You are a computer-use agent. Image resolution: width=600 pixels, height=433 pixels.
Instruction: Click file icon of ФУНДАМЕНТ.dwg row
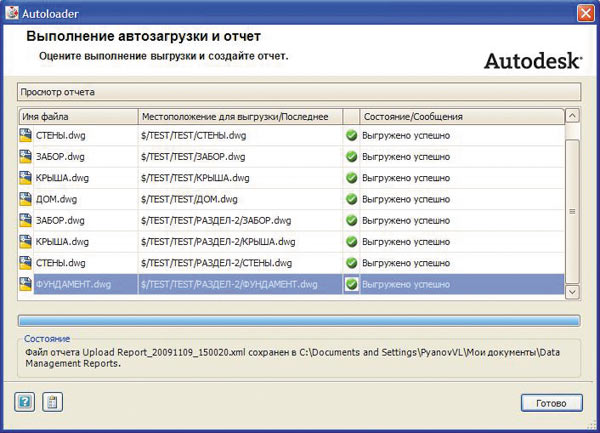point(26,284)
